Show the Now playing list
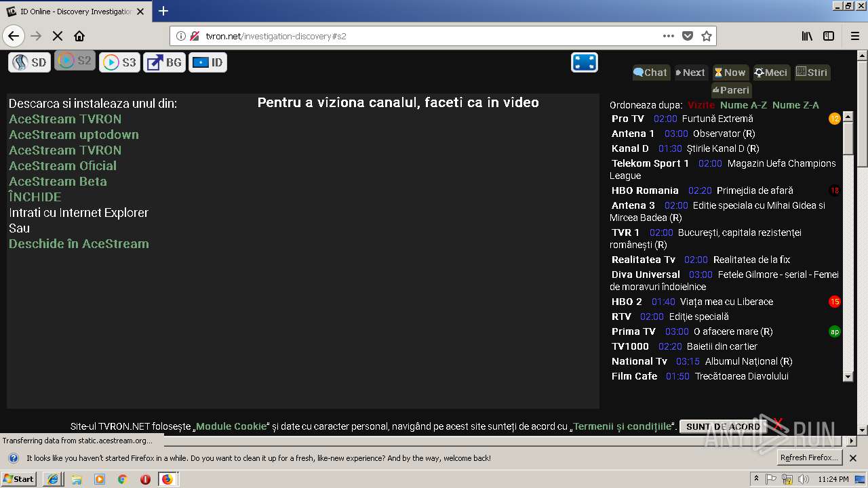868x488 pixels. click(x=730, y=73)
